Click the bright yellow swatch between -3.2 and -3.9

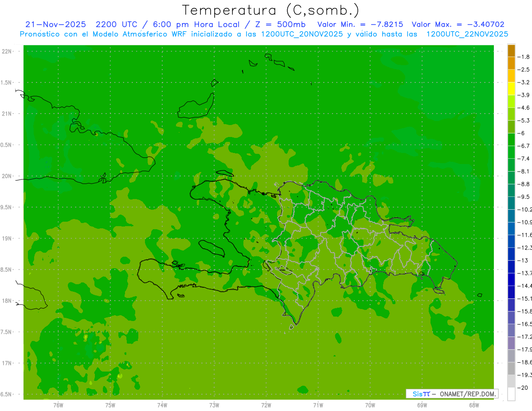point(511,89)
